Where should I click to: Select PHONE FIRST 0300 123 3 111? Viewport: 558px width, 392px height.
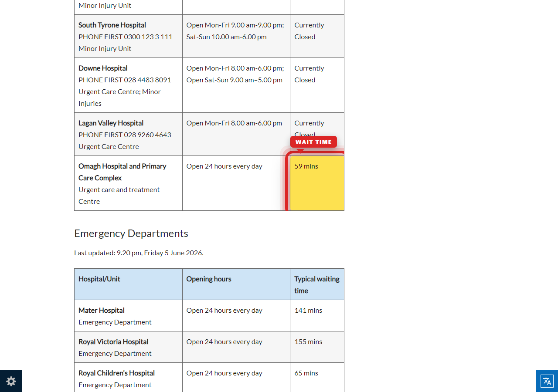point(126,37)
